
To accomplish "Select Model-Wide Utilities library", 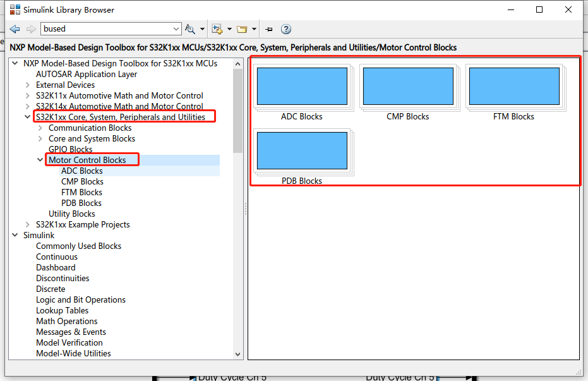I will point(73,354).
